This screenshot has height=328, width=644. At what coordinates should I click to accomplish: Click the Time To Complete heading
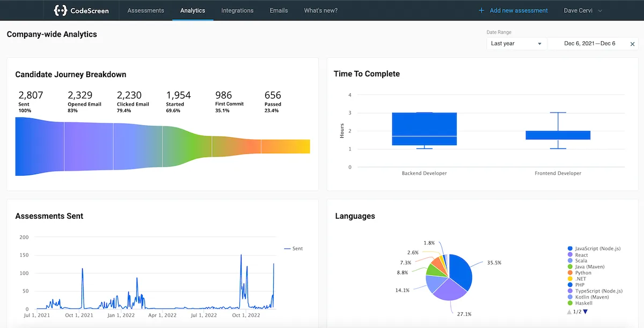367,74
